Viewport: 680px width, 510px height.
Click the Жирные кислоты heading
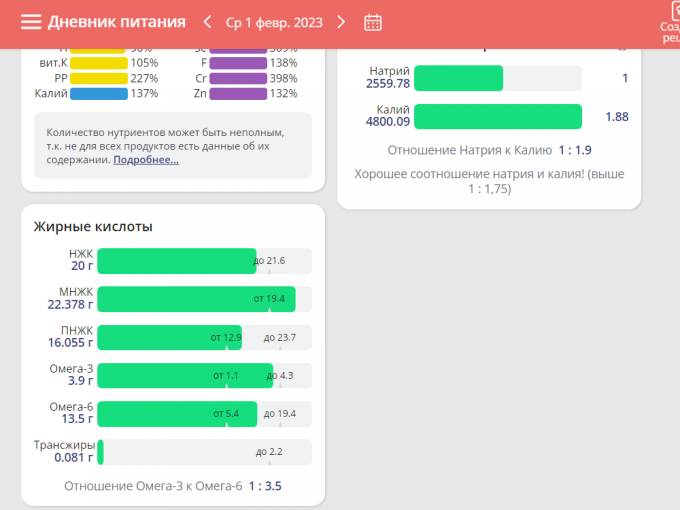(93, 227)
